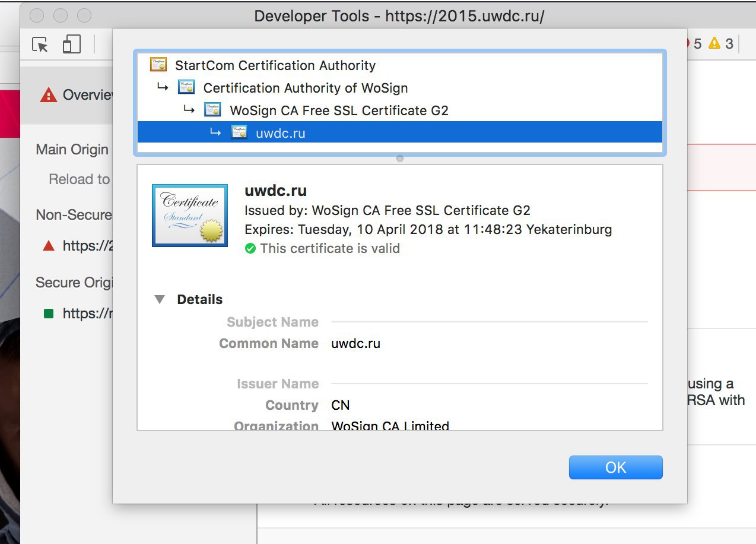Click the large Certificate Standard image
The height and width of the screenshot is (544, 756).
point(190,215)
